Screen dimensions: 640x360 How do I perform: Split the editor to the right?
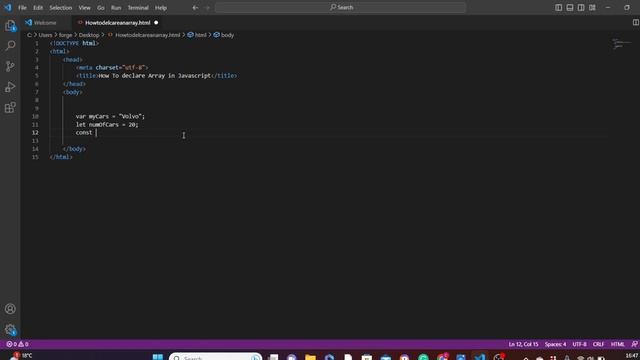635,22
